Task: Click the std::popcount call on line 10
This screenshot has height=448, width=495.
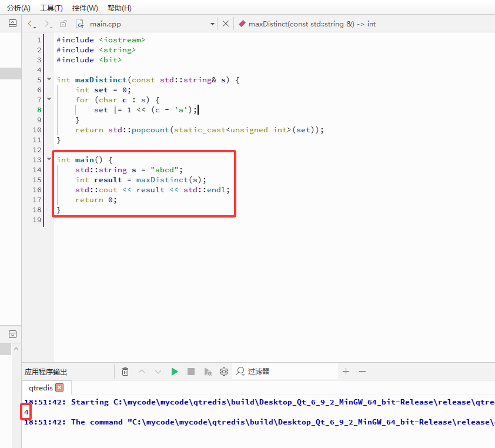Action: pyautogui.click(x=139, y=130)
